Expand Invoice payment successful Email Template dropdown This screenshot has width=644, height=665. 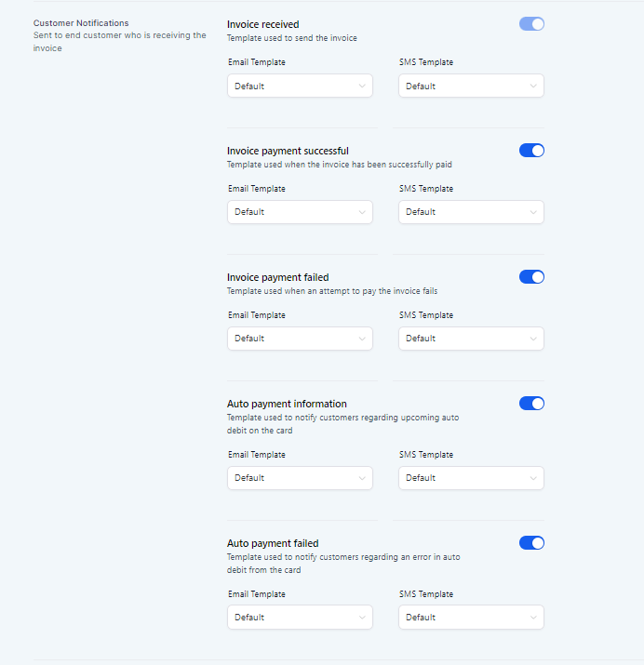[x=300, y=212]
